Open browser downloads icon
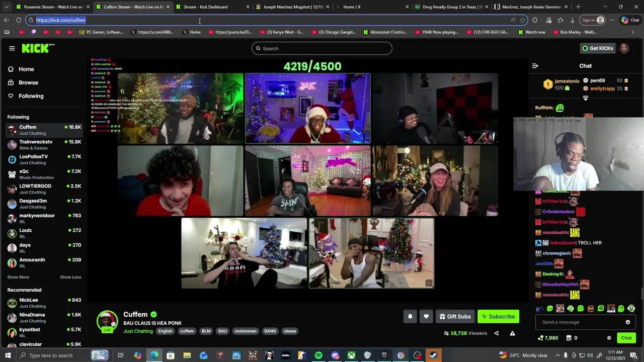Image resolution: width=644 pixels, height=362 pixels. pos(573,20)
